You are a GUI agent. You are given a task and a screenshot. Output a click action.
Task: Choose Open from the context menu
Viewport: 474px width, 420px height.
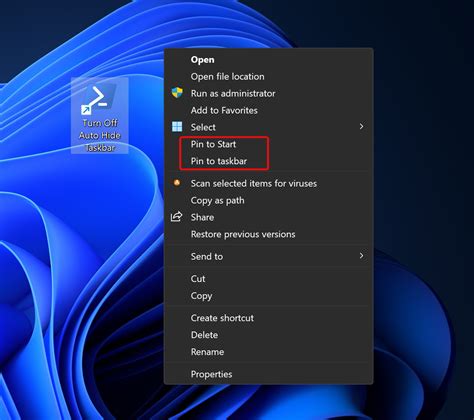point(269,60)
